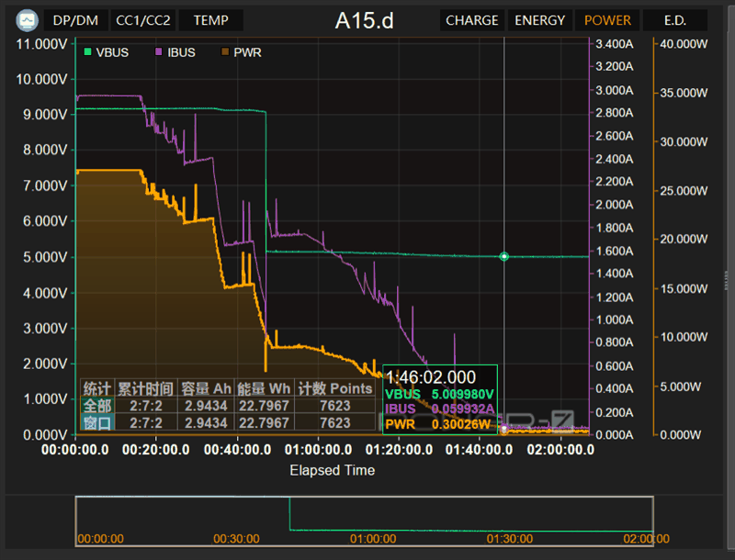Select the TEMP tab

point(210,20)
